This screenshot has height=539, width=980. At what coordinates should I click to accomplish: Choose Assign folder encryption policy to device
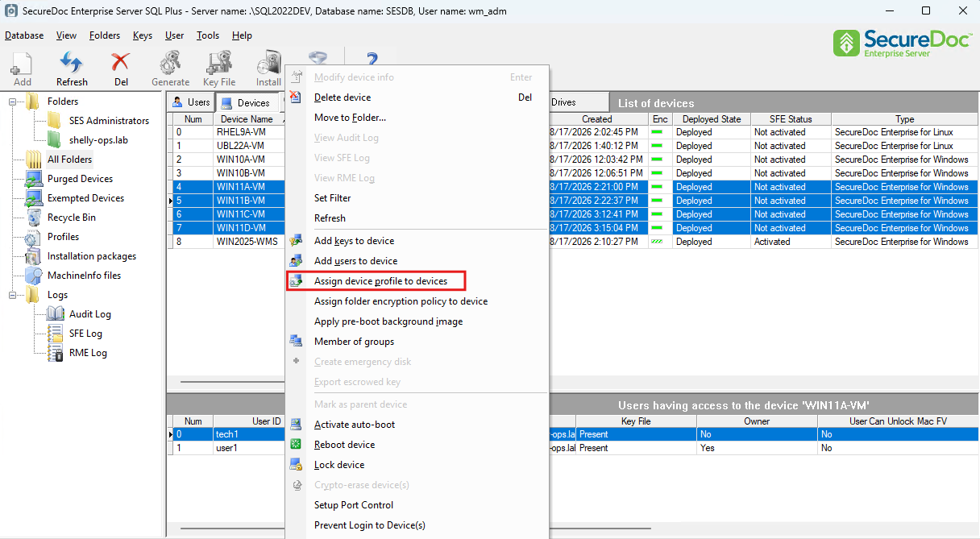[401, 301]
